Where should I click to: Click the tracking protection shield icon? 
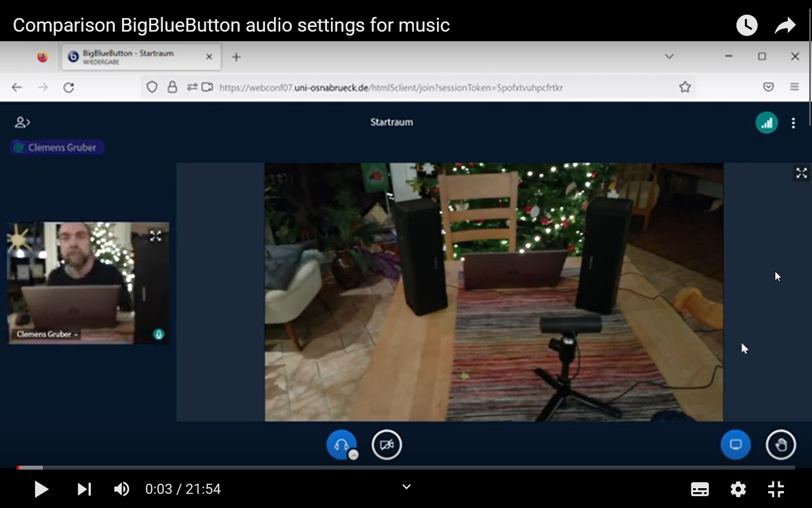tap(152, 87)
